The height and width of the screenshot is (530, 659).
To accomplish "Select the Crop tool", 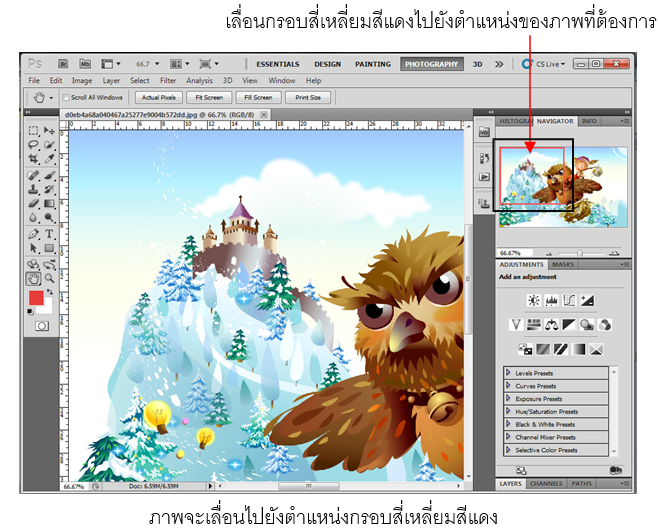I will pos(33,159).
